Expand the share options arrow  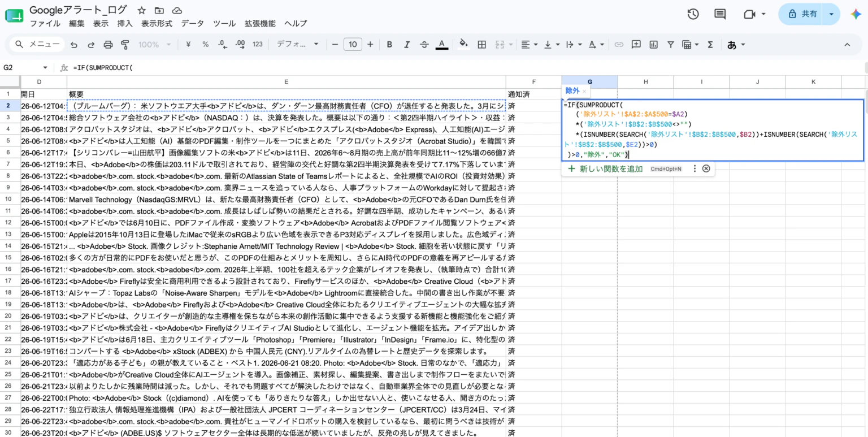[831, 14]
